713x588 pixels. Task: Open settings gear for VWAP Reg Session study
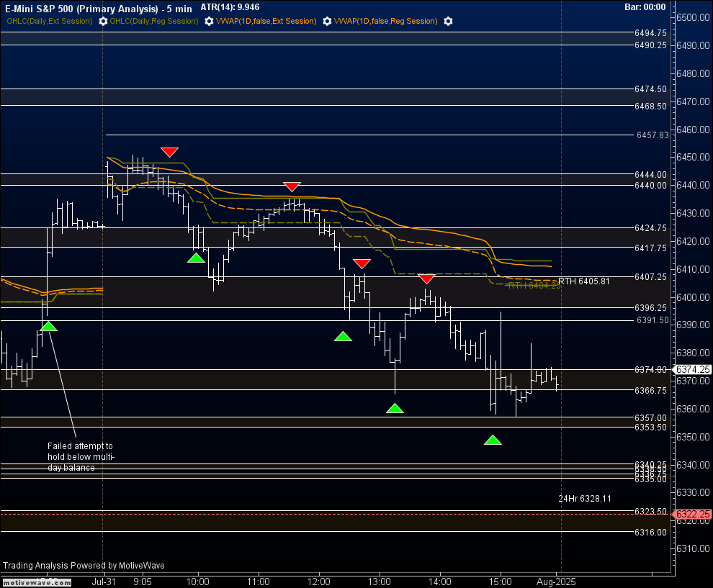point(448,22)
